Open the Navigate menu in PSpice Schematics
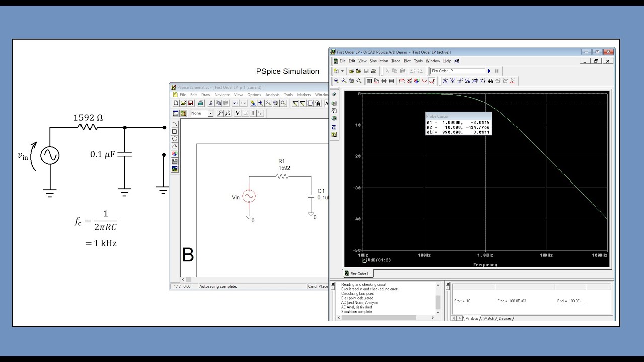 tap(222, 95)
